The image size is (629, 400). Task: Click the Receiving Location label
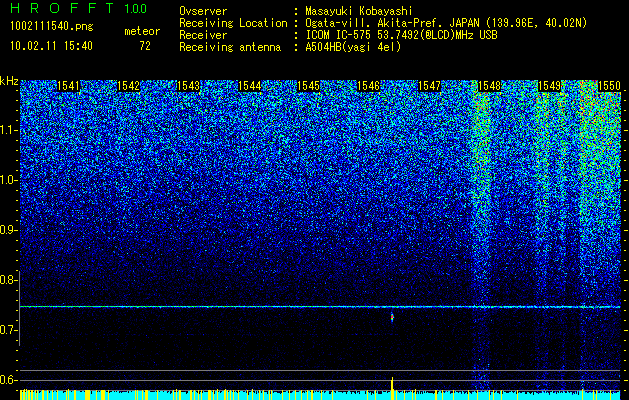coord(233,23)
